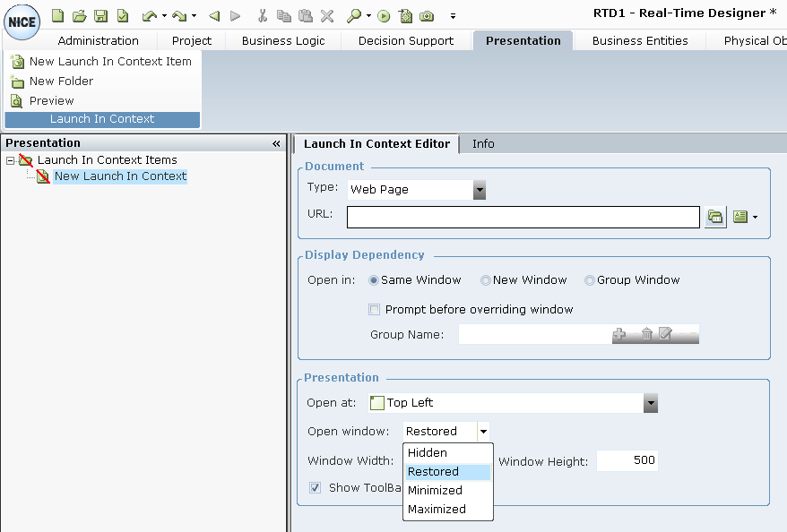The height and width of the screenshot is (532, 787).
Task: Choose Maximized from the open window list
Action: tap(437, 509)
